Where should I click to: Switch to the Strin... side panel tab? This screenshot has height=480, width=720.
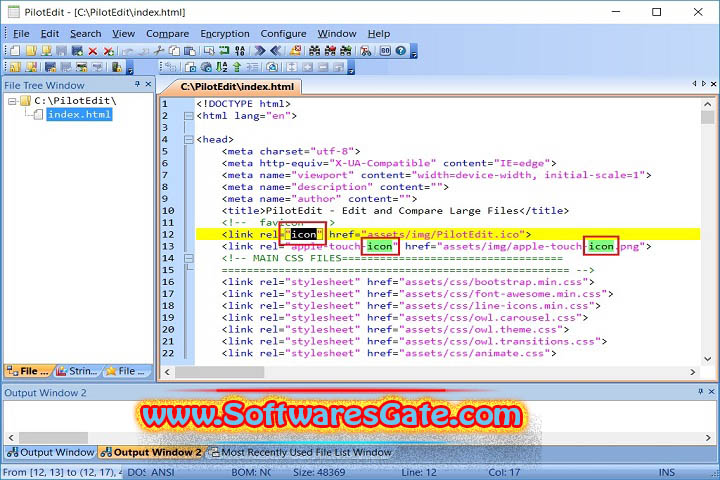[x=77, y=371]
